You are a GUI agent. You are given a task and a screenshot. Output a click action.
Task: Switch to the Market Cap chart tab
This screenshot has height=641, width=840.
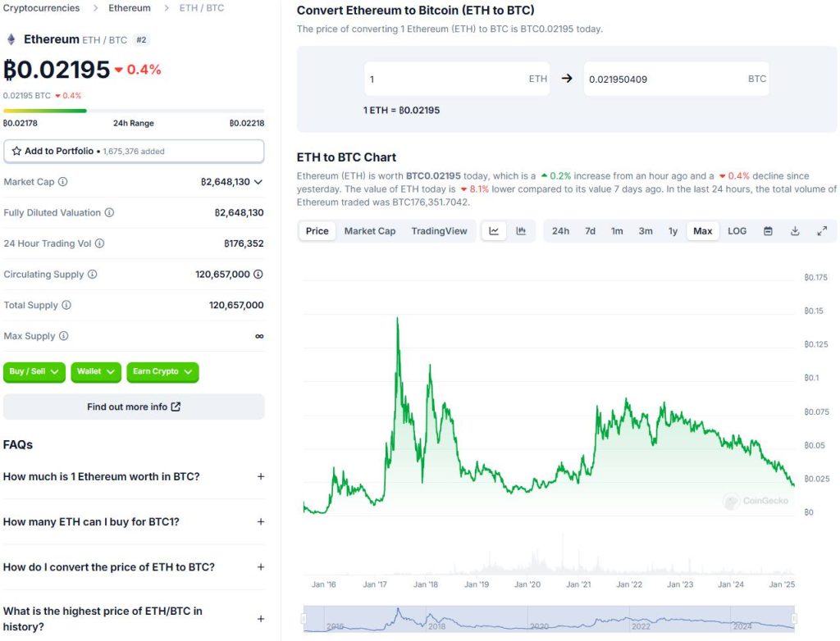pos(369,231)
